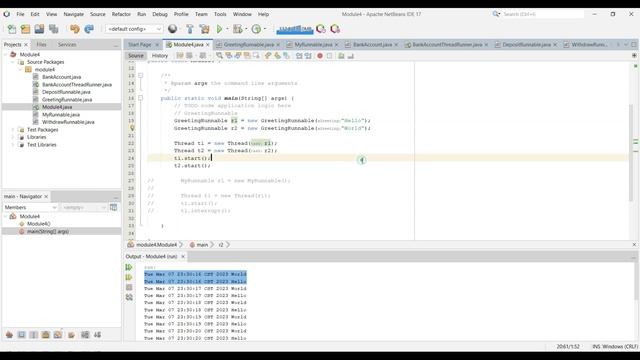This screenshot has width=640, height=360.
Task: Collapse the Source Packages tree node
Action: tap(13, 62)
